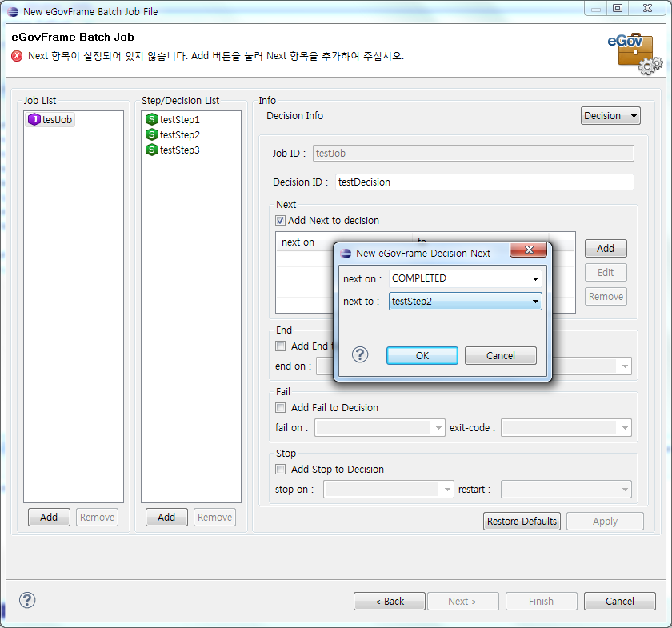Viewport: 672px width, 628px height.
Task: Open the next on COMPLETED dropdown
Action: point(465,278)
